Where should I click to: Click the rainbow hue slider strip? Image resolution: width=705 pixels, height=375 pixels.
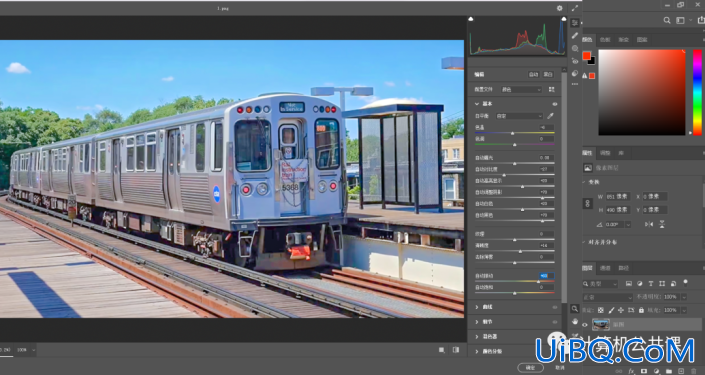tap(697, 92)
